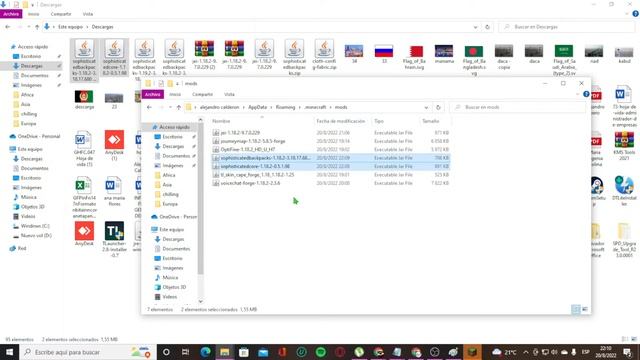
Task: Open Archivo tab in Descargas window
Action: tap(11, 14)
